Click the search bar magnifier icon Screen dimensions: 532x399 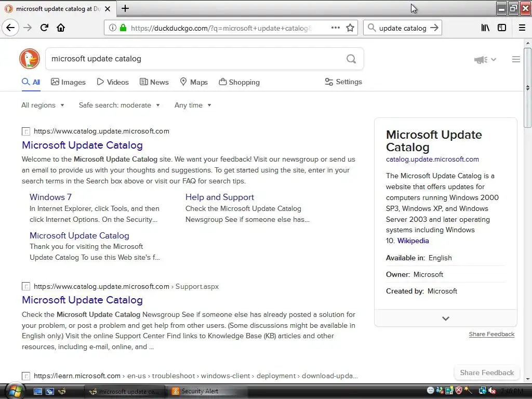[372, 28]
